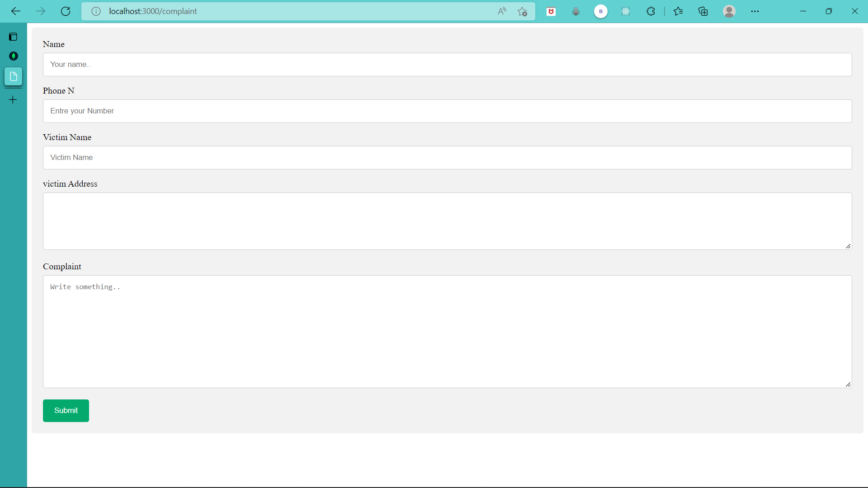Open a new tab with plus icon
Screen dimensions: 868x488
[13, 99]
